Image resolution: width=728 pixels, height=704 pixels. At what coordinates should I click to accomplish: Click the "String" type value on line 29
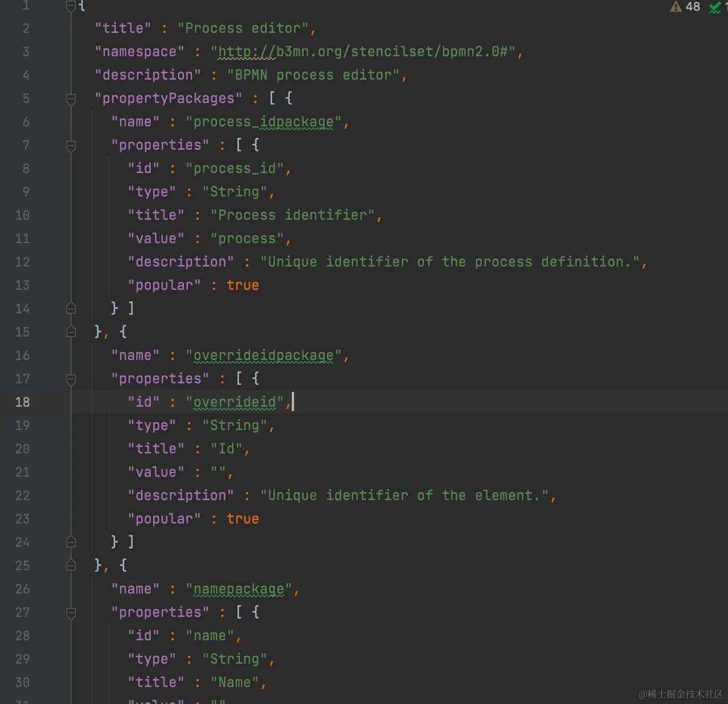pyautogui.click(x=235, y=659)
